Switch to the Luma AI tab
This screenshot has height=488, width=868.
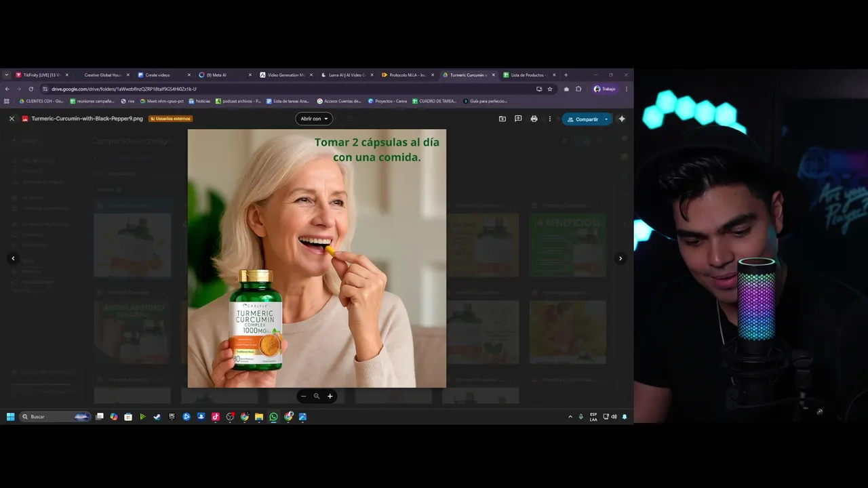346,75
